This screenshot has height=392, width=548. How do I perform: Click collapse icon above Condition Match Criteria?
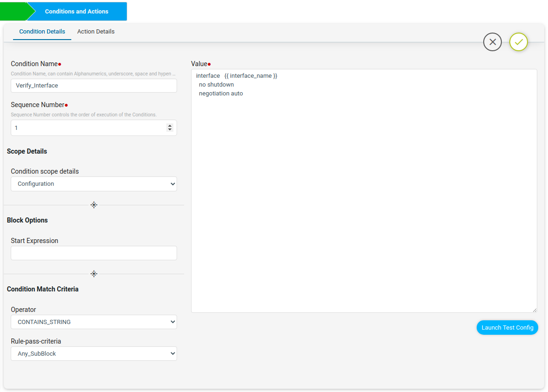(94, 274)
